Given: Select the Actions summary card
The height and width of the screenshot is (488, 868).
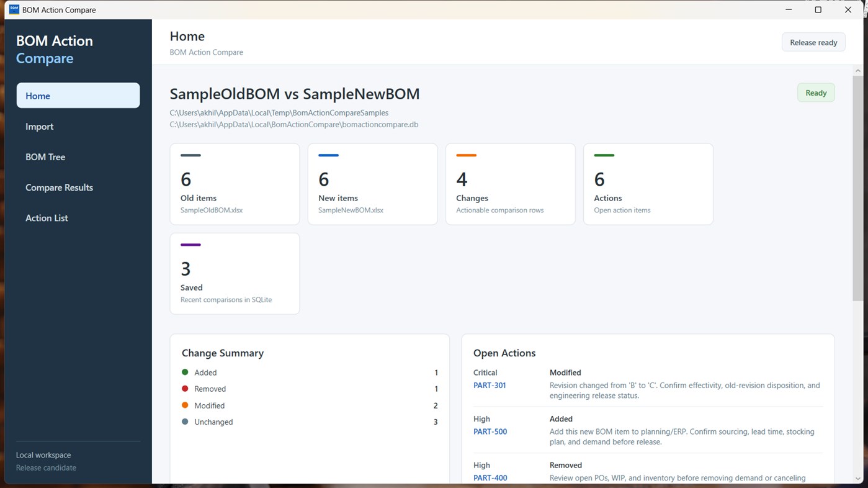Looking at the screenshot, I should pos(648,184).
